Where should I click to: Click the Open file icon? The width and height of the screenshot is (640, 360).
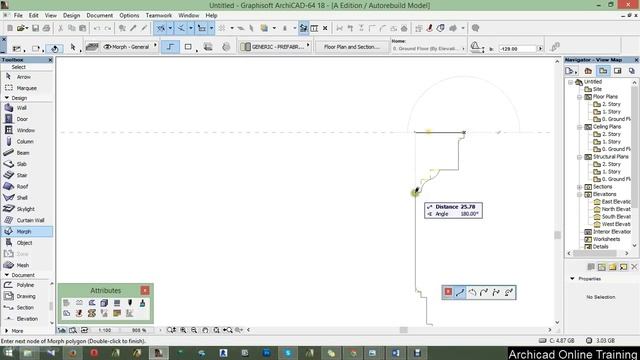click(x=21, y=28)
